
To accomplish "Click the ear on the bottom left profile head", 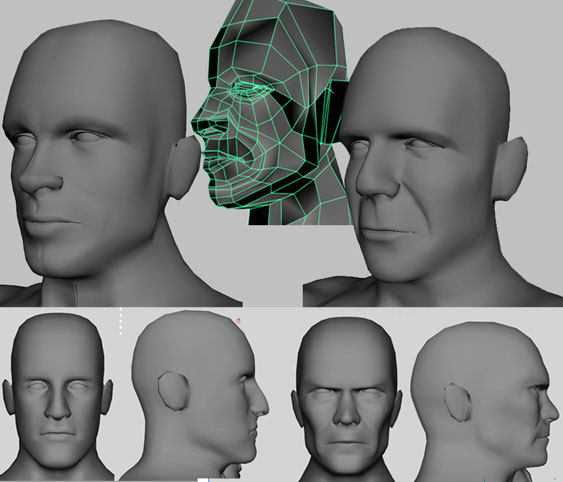I will click(x=172, y=391).
